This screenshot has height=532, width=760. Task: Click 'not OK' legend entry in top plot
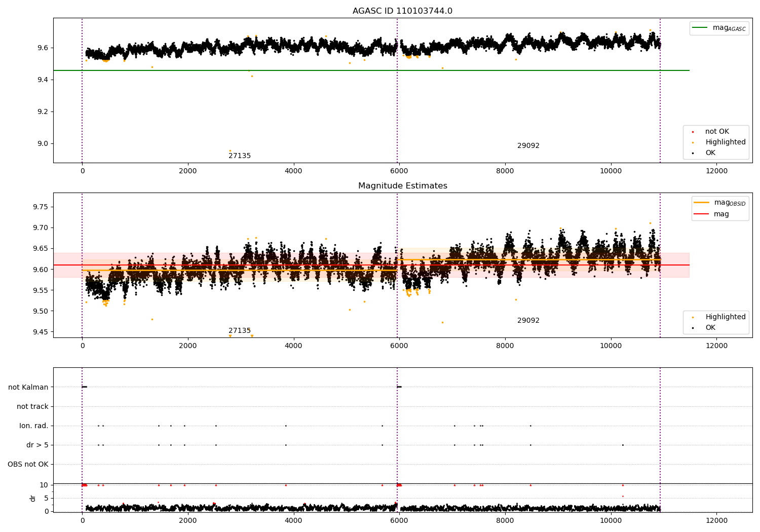(x=710, y=132)
